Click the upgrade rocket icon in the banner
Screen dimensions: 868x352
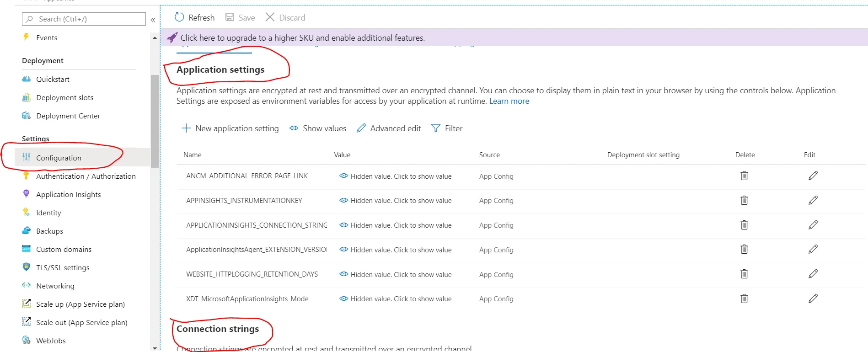172,37
